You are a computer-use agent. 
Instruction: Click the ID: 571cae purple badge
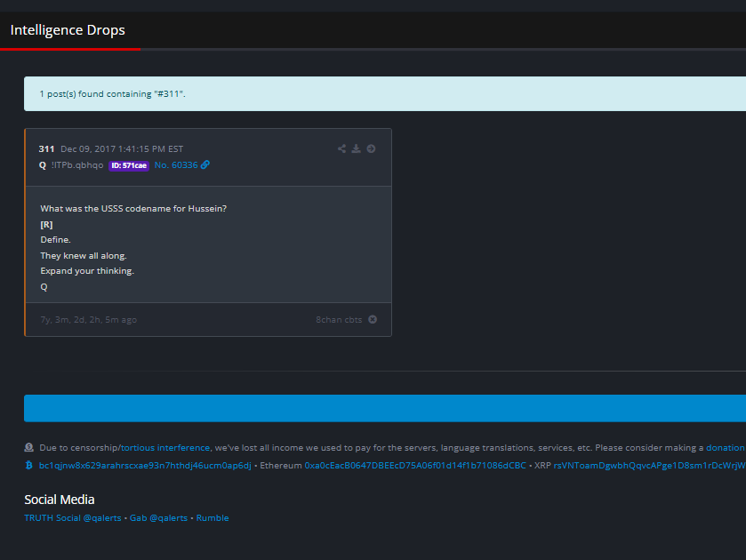click(129, 165)
